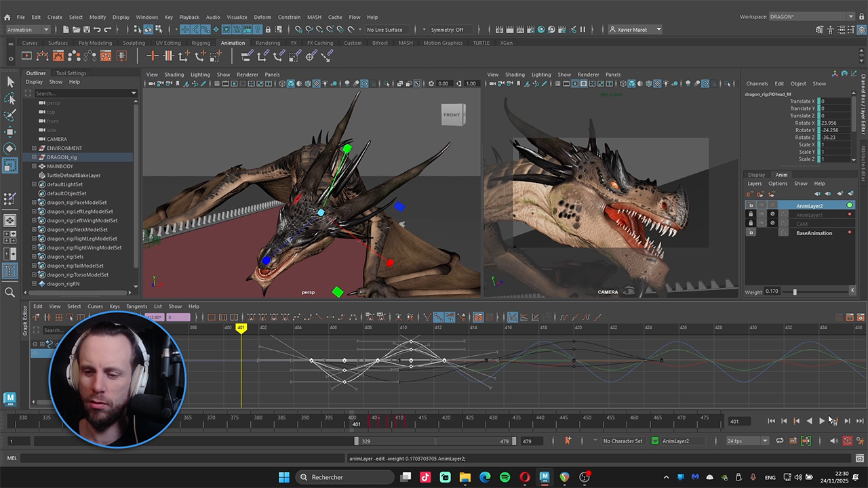868x488 pixels.
Task: Expand the ENVIRONMENT node in the Outliner
Action: click(x=34, y=148)
